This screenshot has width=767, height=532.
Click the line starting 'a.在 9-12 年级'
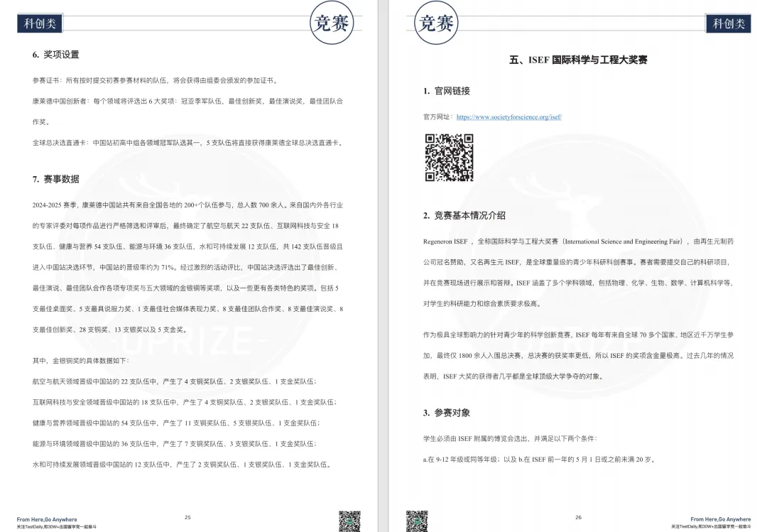click(x=539, y=460)
